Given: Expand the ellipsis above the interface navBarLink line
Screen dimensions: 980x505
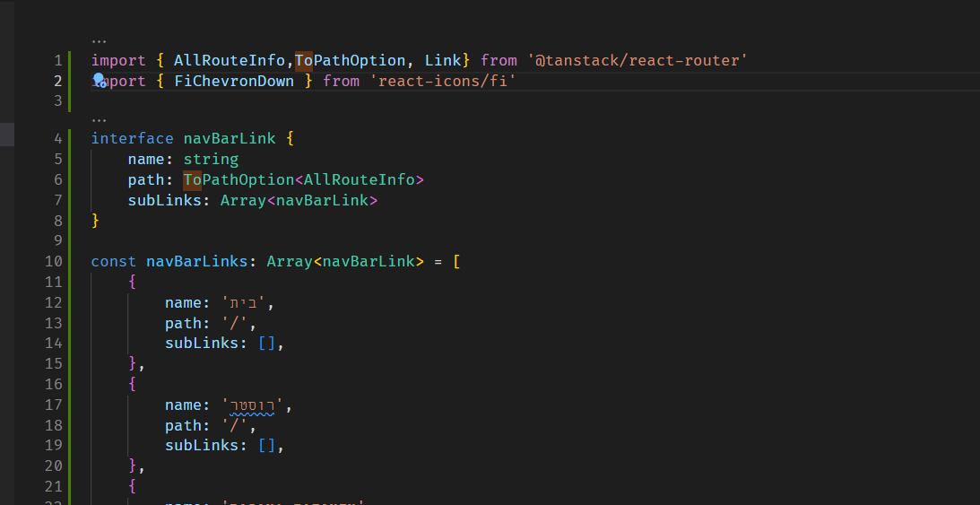Looking at the screenshot, I should point(99,120).
